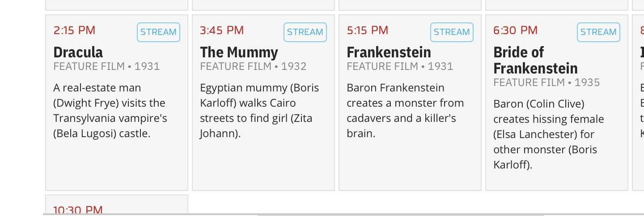Click the 2:15 PM showtime
The height and width of the screenshot is (216, 644).
pyautogui.click(x=74, y=30)
